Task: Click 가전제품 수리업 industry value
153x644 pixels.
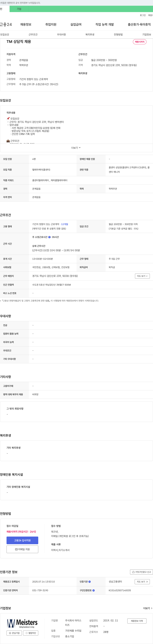Action: pyautogui.click(x=73, y=631)
